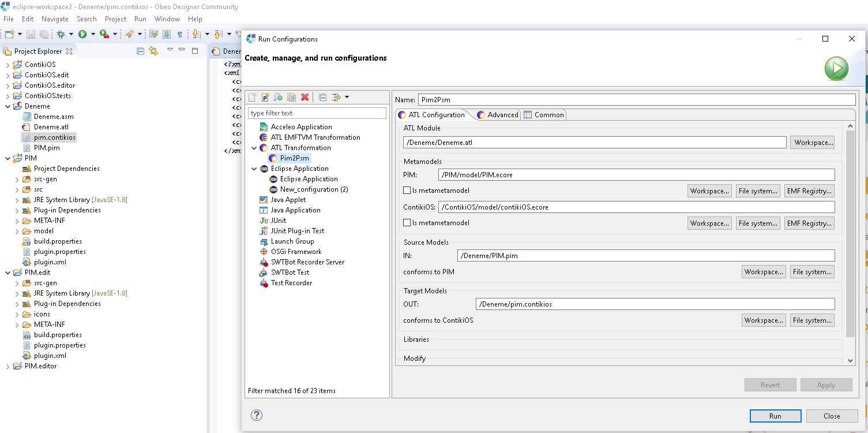Image resolution: width=868 pixels, height=433 pixels.
Task: Click the Next Annotation arrow icon
Action: coord(196,34)
